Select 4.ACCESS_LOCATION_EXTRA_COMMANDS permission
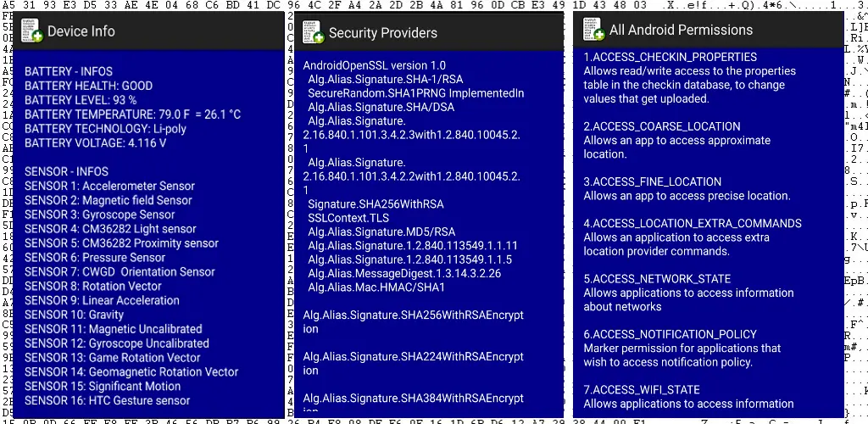 tap(693, 223)
